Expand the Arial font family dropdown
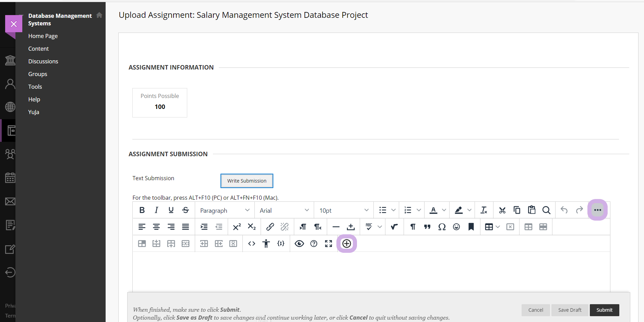 tap(284, 210)
